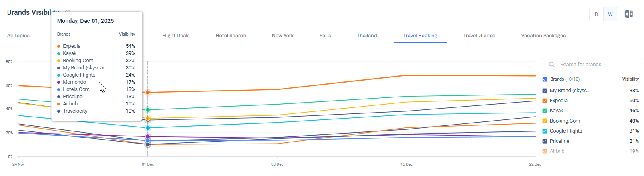Open the Paris tab

tap(325, 36)
